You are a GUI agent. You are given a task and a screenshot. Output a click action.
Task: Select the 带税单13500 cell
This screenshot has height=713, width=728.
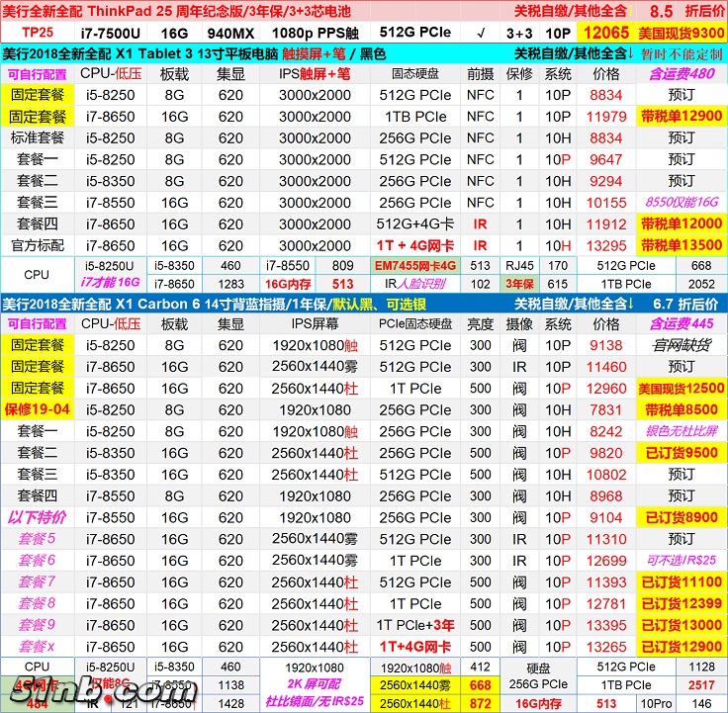682,245
